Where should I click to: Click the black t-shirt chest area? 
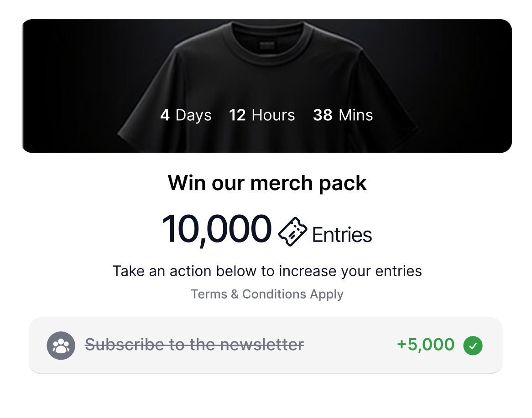267,82
